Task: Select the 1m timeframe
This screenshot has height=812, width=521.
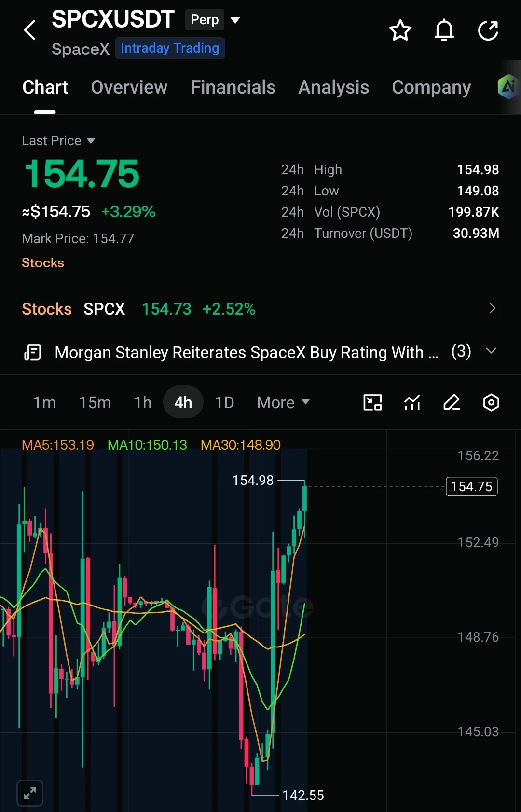Action: click(x=44, y=402)
